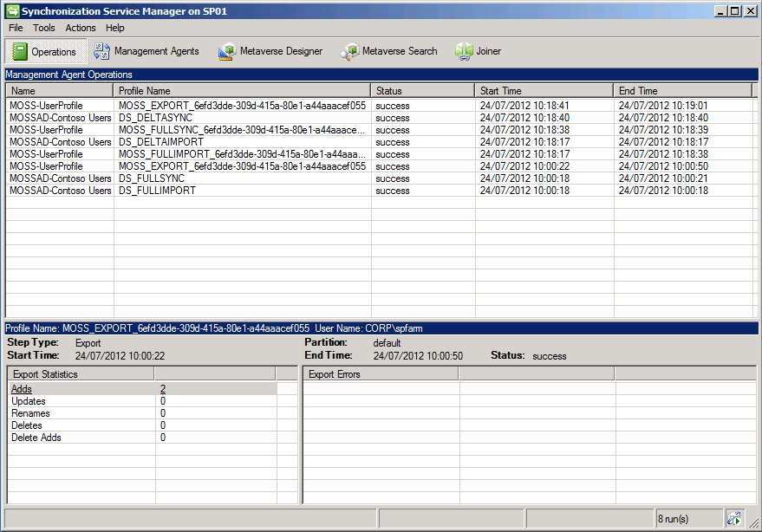Image resolution: width=762 pixels, height=532 pixels.
Task: Open the Metaverse Designer icon
Action: point(227,52)
